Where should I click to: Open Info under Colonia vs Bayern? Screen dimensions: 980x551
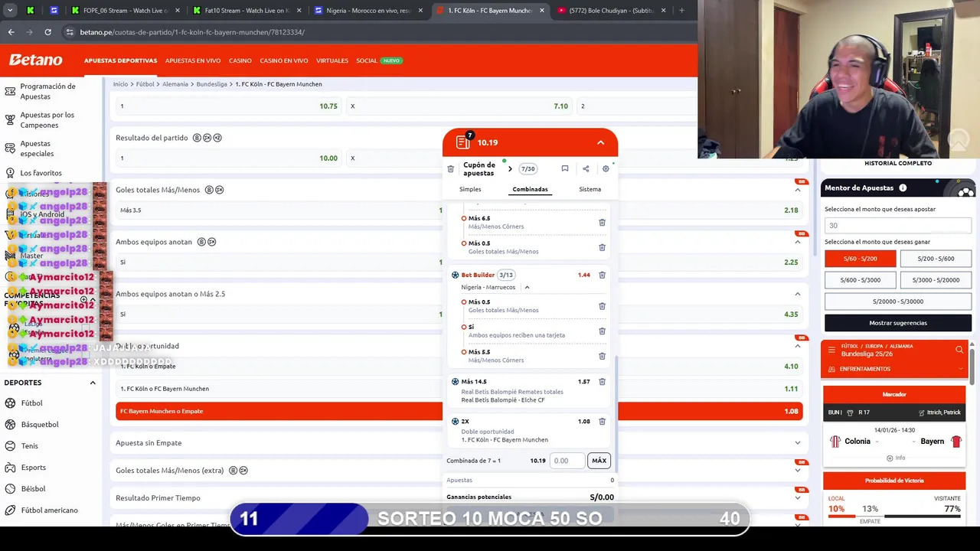(894, 458)
